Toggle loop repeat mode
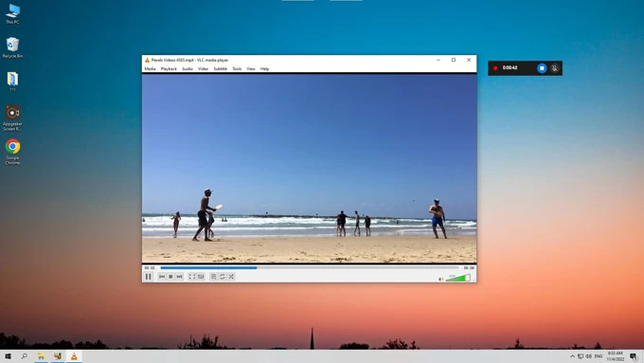Screen dimensions: 644x363 point(223,277)
